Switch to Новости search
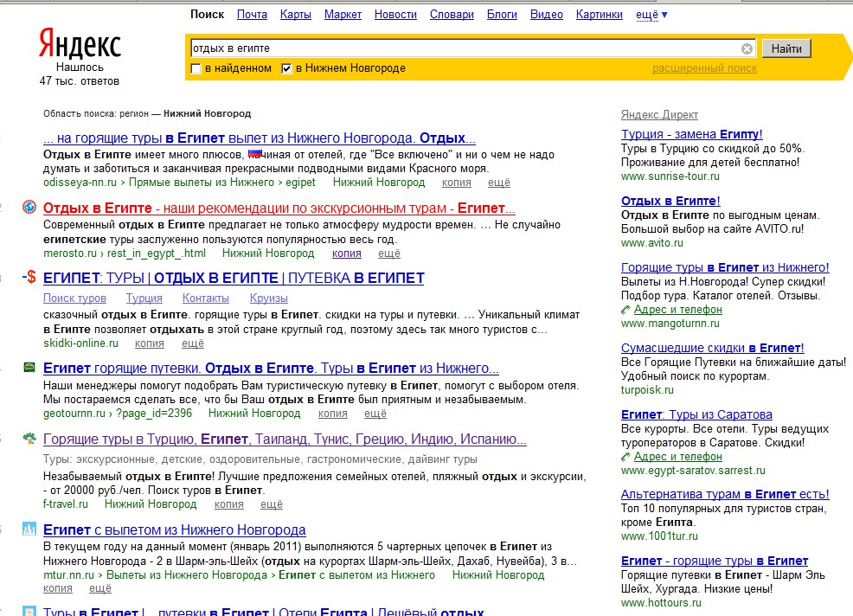Image resolution: width=853 pixels, height=616 pixels. point(395,15)
